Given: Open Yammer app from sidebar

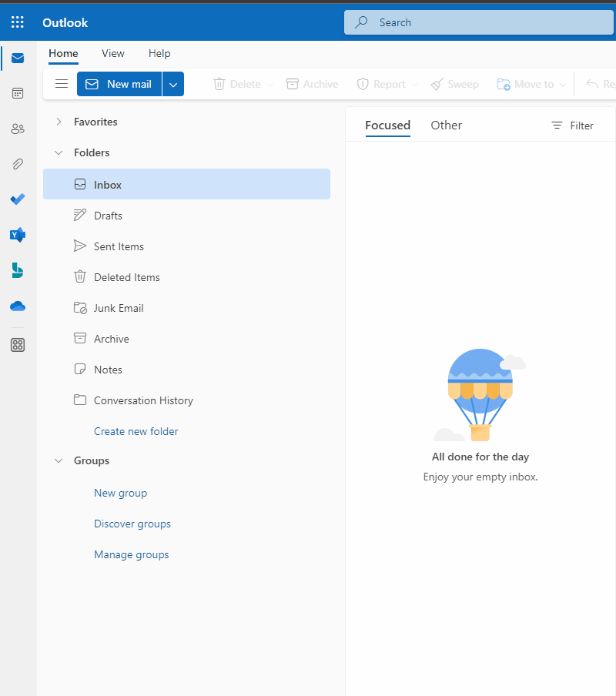Looking at the screenshot, I should (18, 235).
